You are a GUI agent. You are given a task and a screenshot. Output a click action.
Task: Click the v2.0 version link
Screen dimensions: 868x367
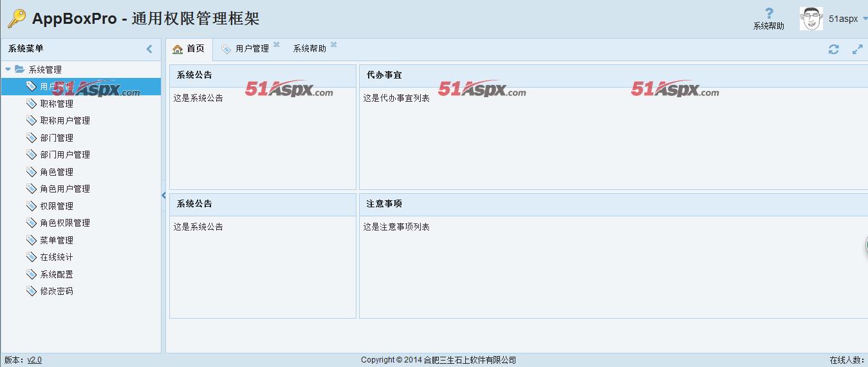pyautogui.click(x=34, y=360)
